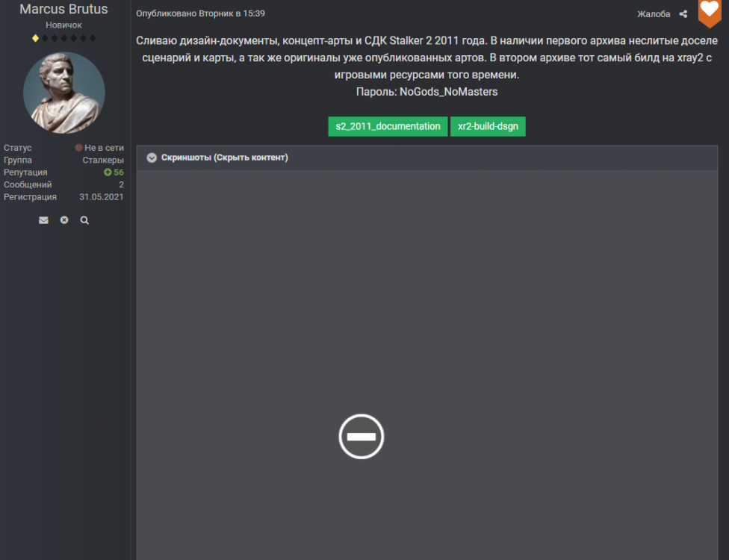Image resolution: width=729 pixels, height=560 pixels.
Task: Search for posts by this user
Action: [x=84, y=220]
